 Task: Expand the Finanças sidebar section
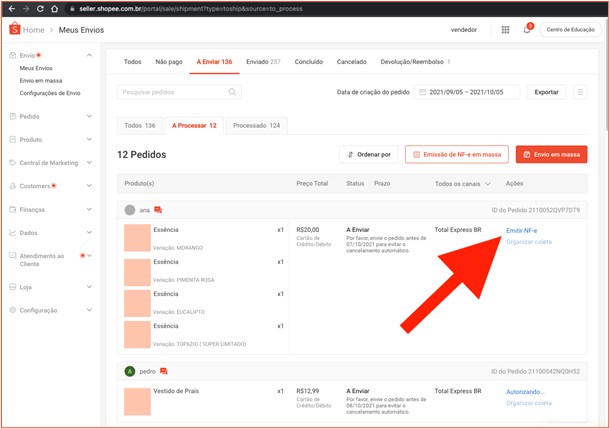coord(51,209)
